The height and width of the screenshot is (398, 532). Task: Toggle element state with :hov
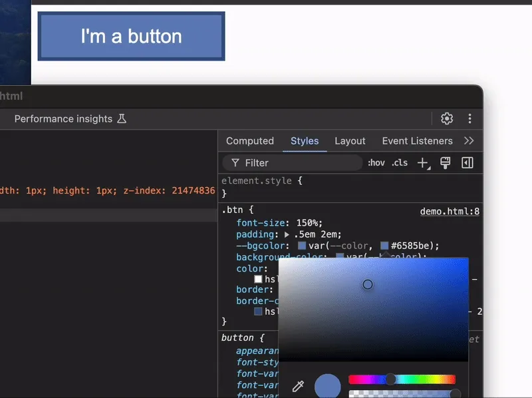click(x=376, y=163)
